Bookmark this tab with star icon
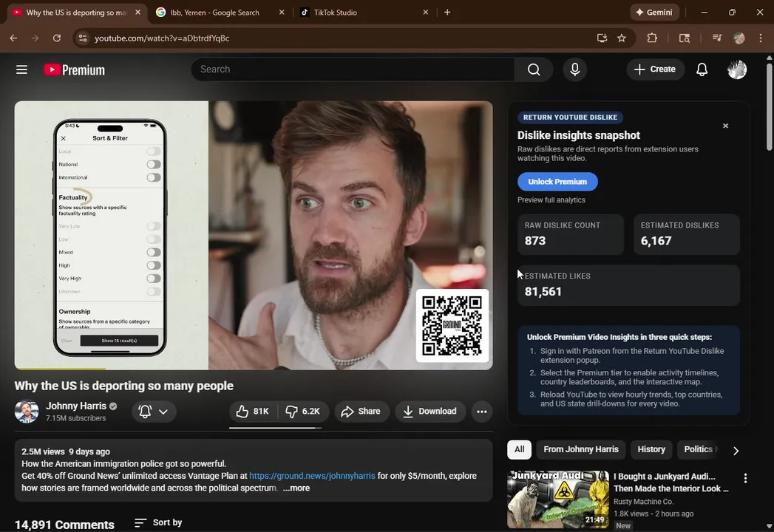This screenshot has height=532, width=774. (622, 38)
